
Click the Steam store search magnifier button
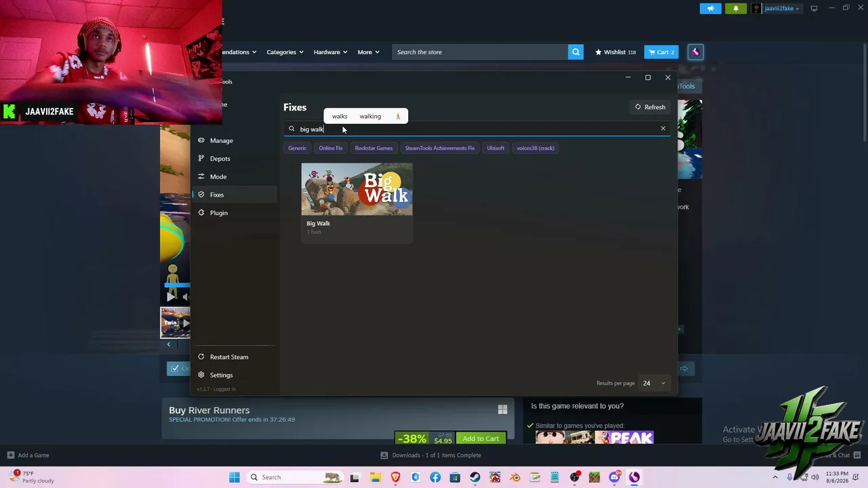[576, 52]
